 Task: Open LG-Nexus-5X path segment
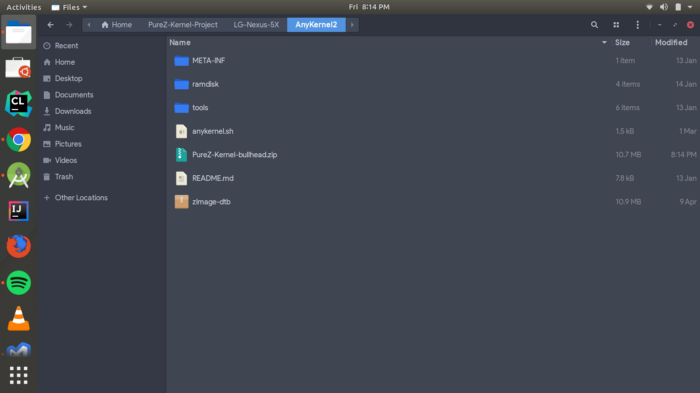256,25
